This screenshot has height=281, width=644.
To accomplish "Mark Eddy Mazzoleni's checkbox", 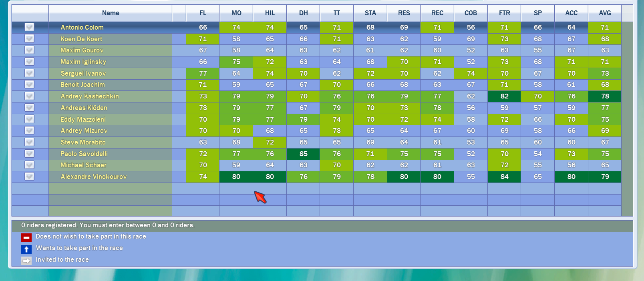I will (x=29, y=119).
